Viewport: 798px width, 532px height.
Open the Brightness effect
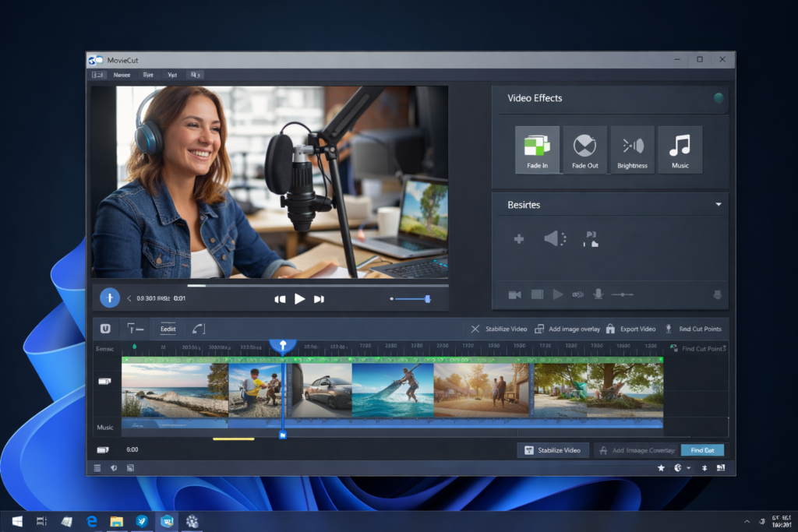point(632,150)
